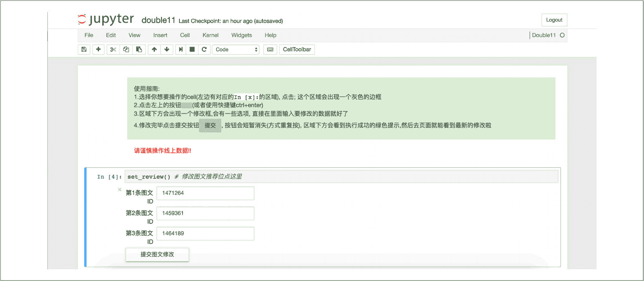Click the Logout button
Screen dimensions: 644x281
point(554,20)
